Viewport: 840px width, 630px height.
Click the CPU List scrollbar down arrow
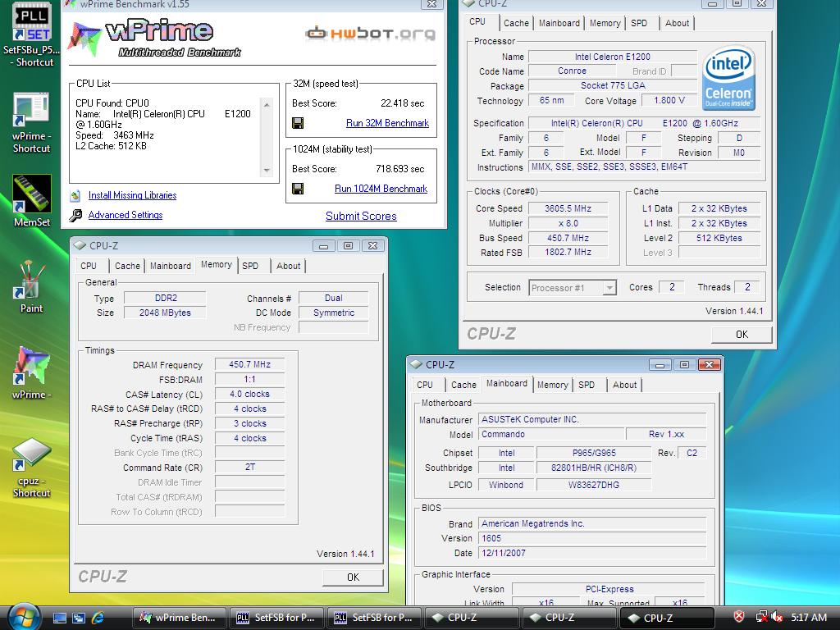267,171
